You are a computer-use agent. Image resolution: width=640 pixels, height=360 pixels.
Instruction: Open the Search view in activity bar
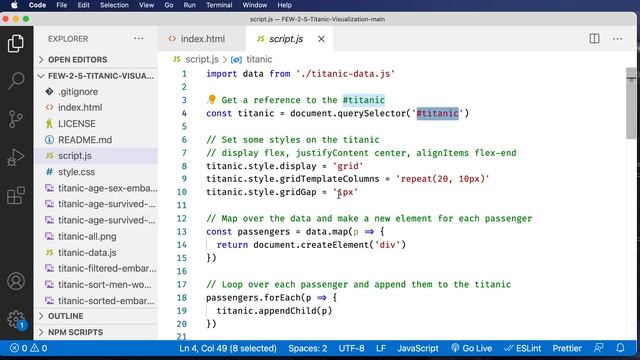click(16, 80)
